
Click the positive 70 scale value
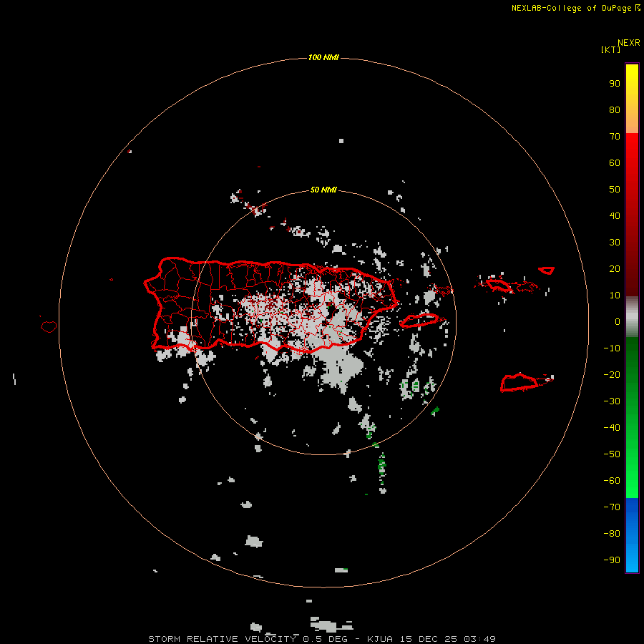[x=615, y=137]
